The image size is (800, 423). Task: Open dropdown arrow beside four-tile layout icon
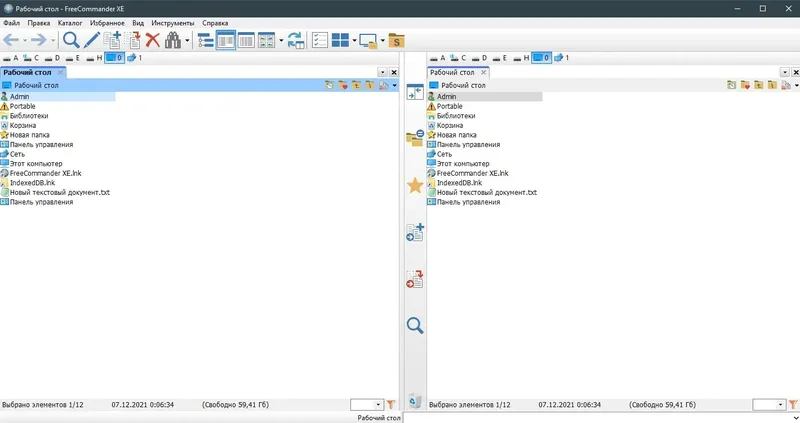(x=354, y=40)
